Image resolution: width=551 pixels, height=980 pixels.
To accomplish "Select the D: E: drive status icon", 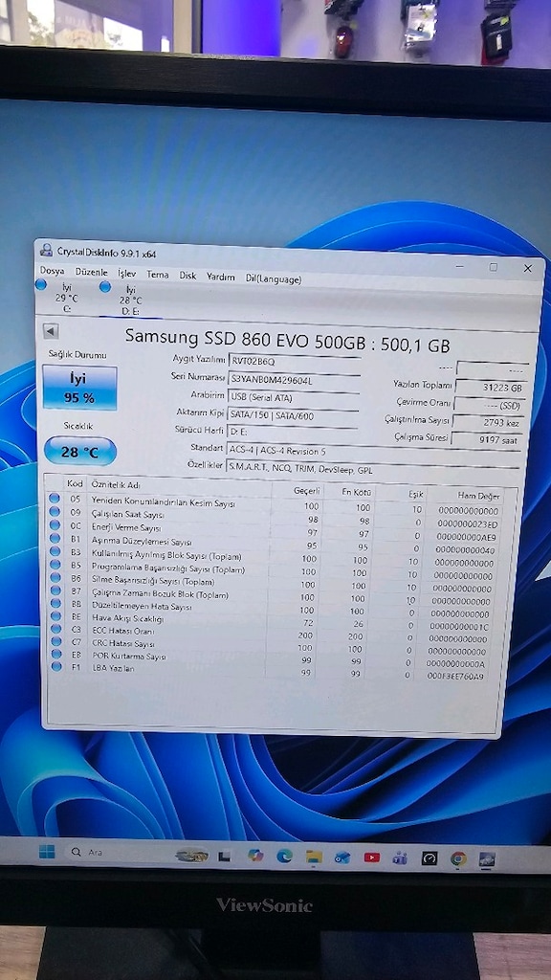I will tap(105, 286).
